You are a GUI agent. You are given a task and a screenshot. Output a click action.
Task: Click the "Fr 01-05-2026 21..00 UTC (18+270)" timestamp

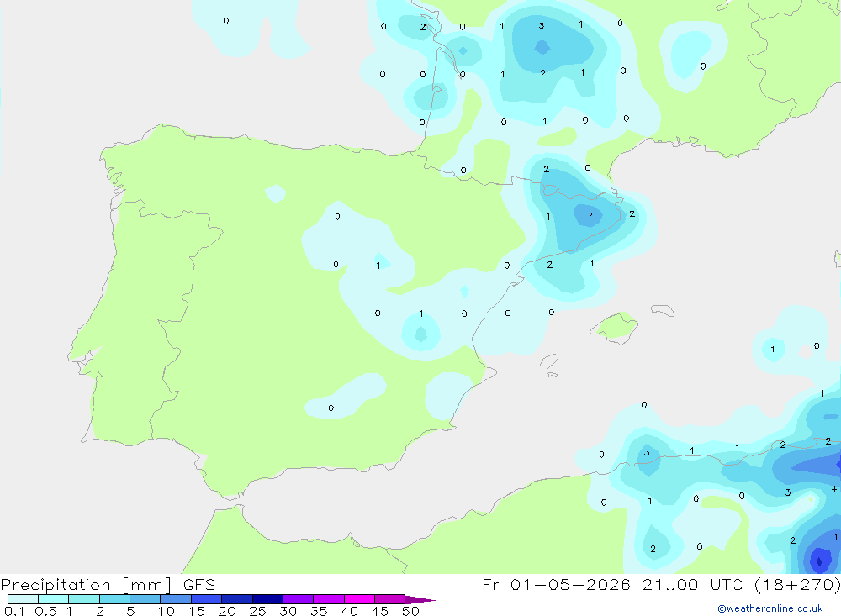661,585
